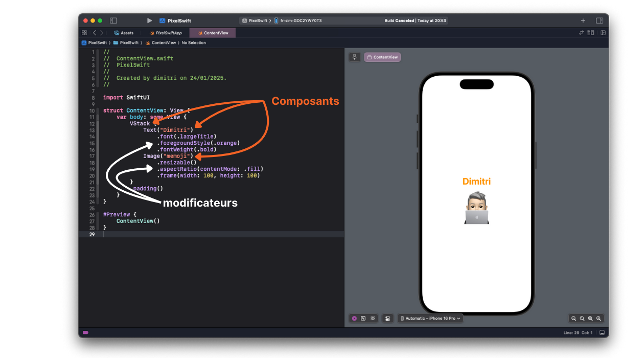Zoom out the canvas preview
This screenshot has width=644, height=358.
click(574, 318)
